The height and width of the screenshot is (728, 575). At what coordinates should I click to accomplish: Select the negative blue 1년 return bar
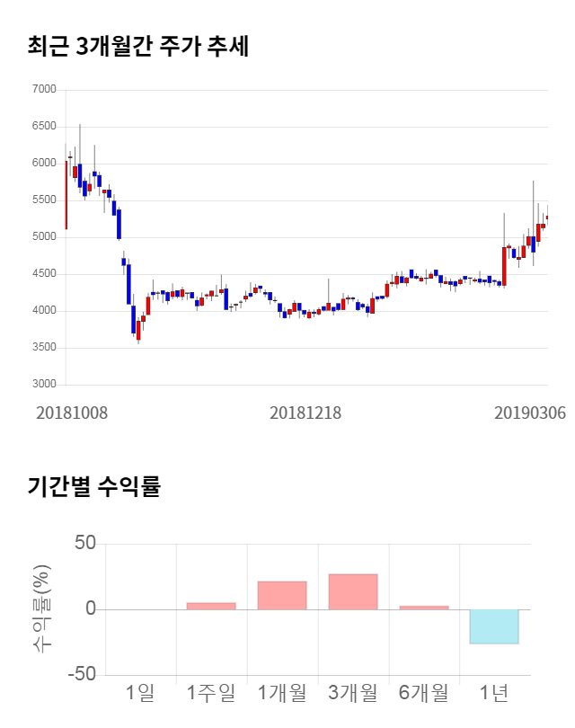494,626
